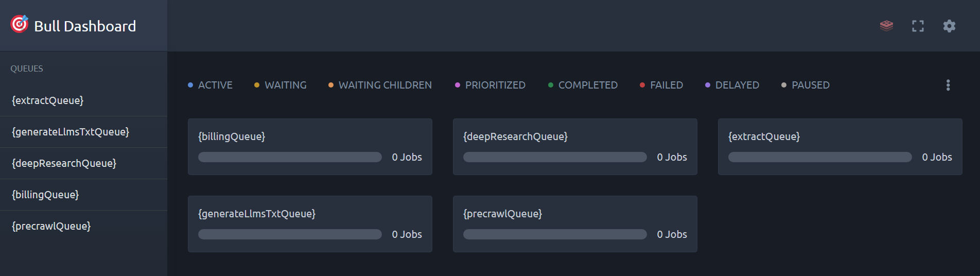Click the {extractQueue} card title
Screen dimensions: 980x276
point(764,136)
